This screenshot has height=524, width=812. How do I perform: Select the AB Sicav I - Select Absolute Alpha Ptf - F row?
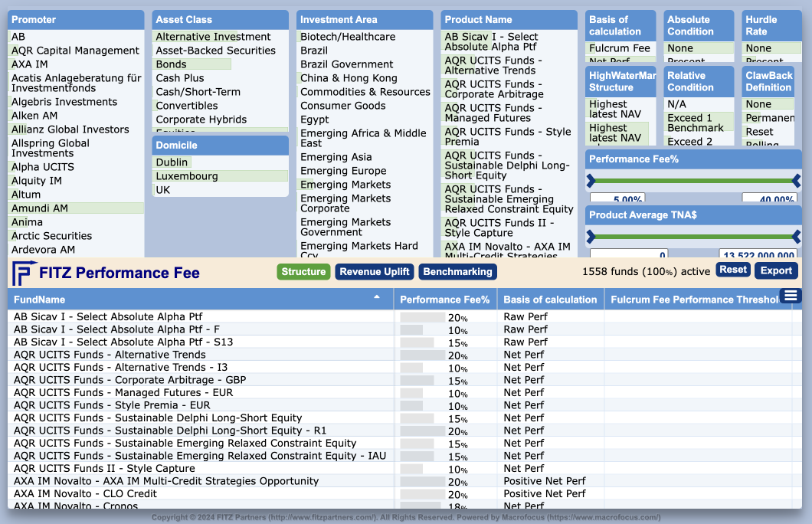116,329
